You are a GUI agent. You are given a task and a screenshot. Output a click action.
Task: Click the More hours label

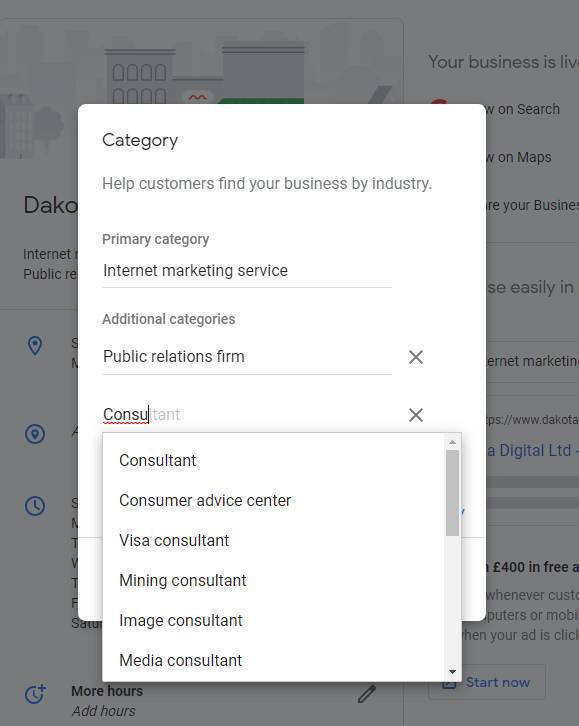[x=107, y=691]
